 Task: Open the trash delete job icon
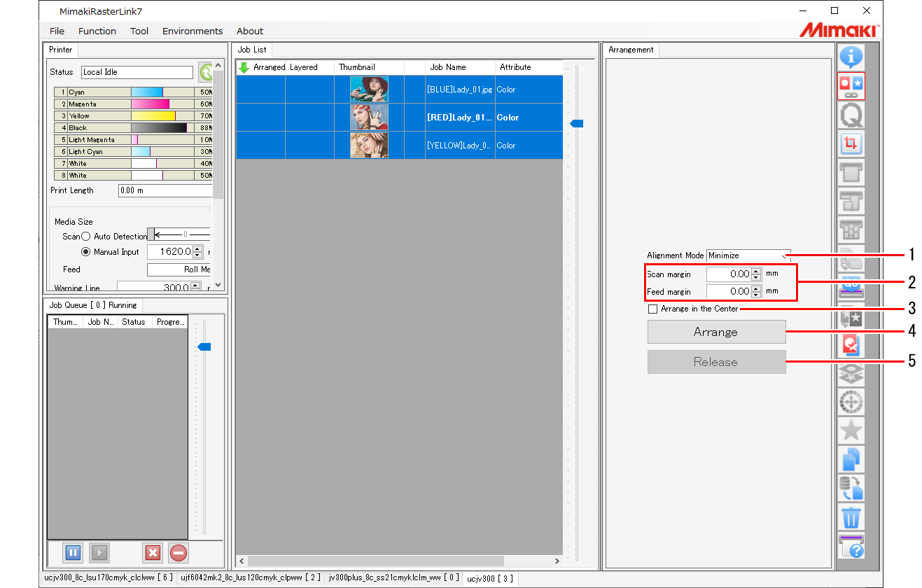(851, 518)
